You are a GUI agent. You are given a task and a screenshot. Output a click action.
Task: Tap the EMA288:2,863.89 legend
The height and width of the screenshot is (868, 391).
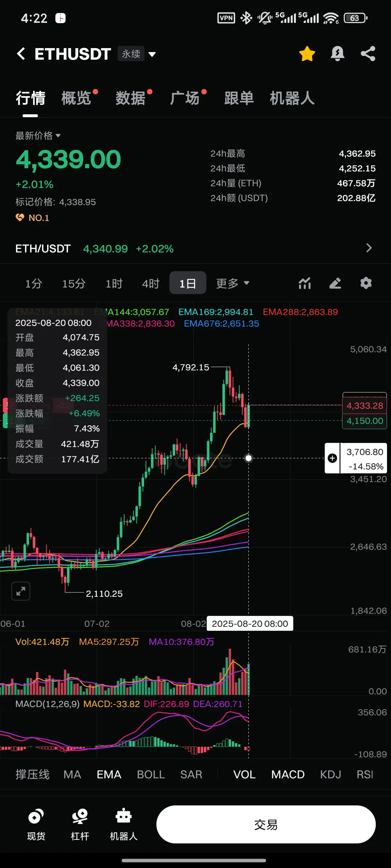point(300,312)
